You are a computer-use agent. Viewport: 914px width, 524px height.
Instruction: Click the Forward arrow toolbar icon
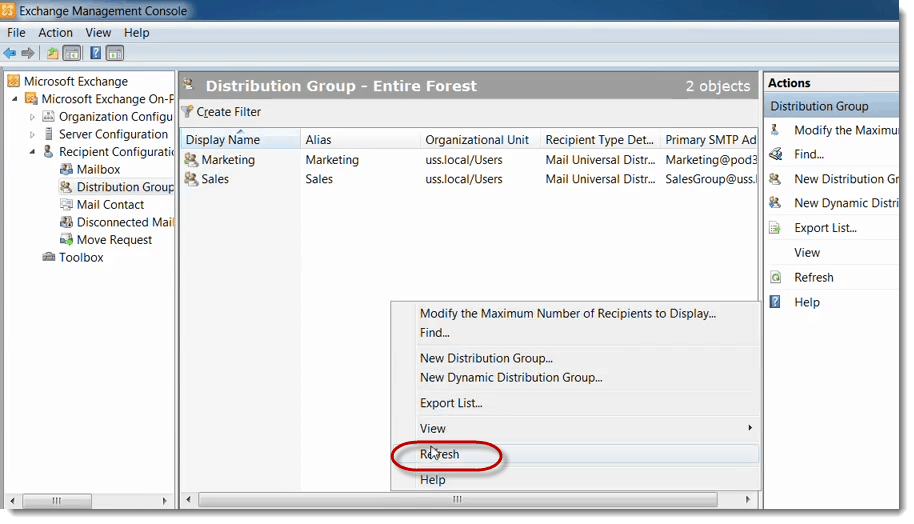coord(27,54)
